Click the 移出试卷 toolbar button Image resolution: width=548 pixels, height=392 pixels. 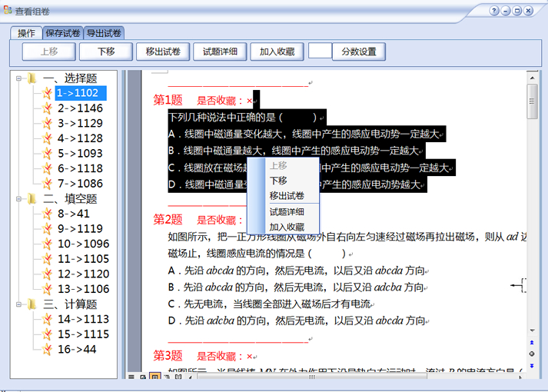point(163,51)
